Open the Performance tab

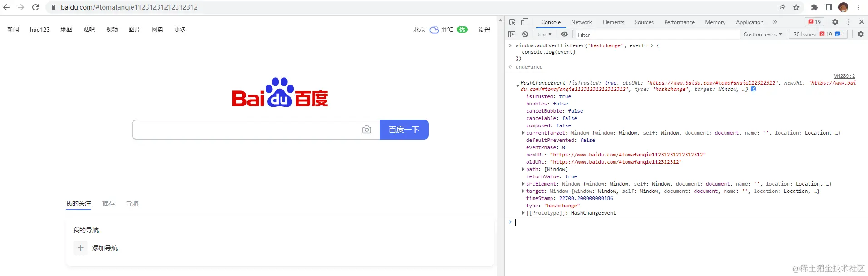pos(679,22)
